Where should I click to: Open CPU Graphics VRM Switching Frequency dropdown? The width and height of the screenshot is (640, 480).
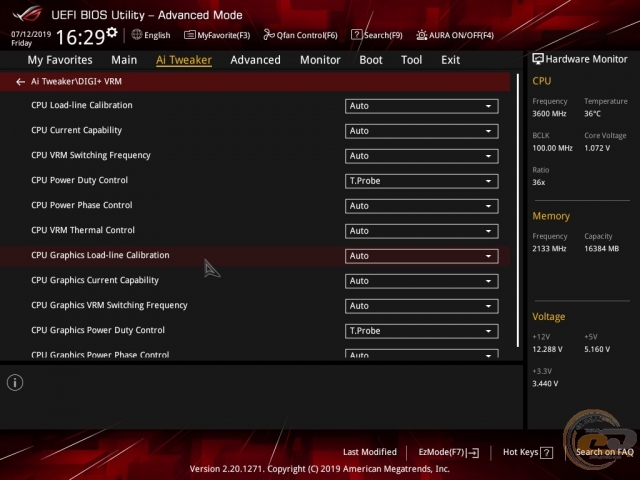coord(422,306)
